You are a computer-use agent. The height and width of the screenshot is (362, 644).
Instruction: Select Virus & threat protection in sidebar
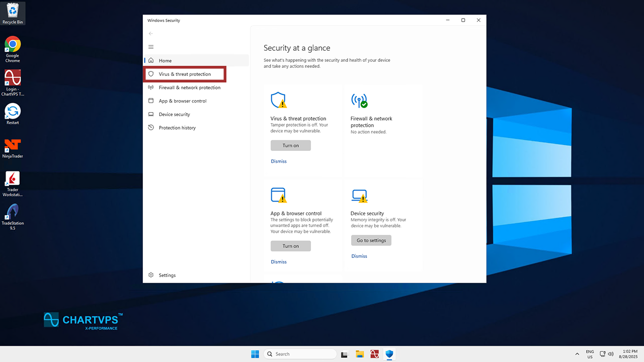[x=185, y=74]
